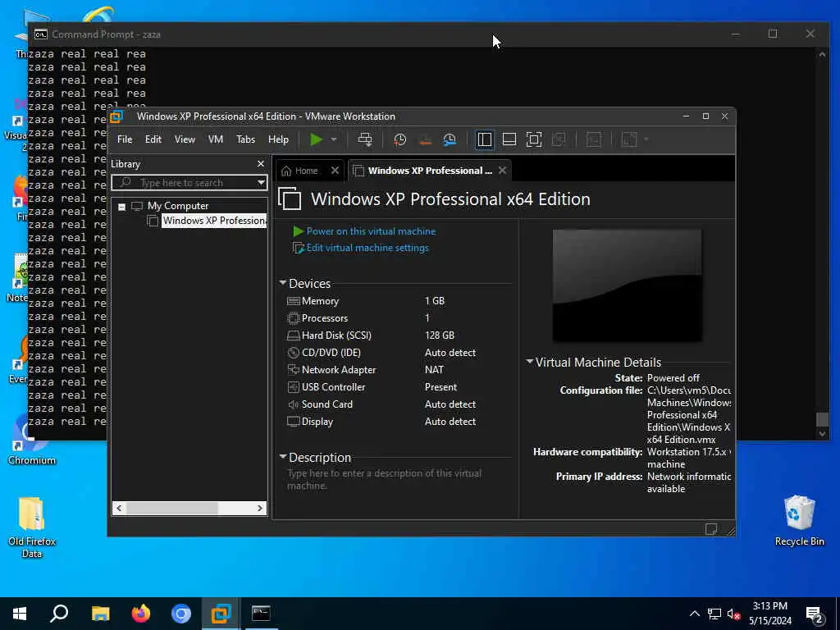Close the Windows XP Professional tab
This screenshot has width=840, height=630.
click(502, 171)
